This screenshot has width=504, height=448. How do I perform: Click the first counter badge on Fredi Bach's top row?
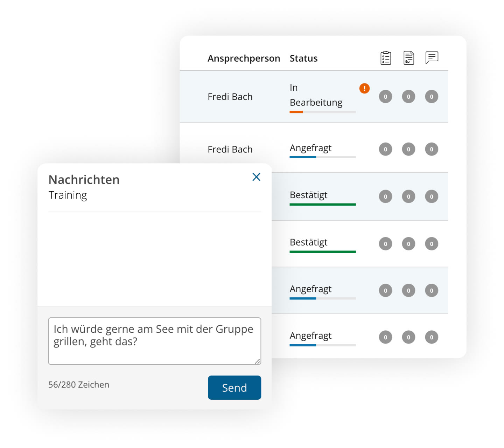[x=385, y=97]
